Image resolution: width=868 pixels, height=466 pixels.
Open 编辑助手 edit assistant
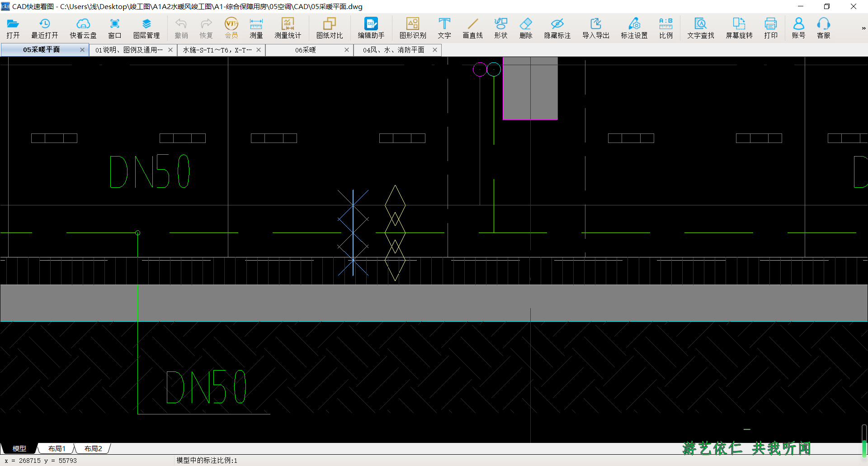(371, 28)
